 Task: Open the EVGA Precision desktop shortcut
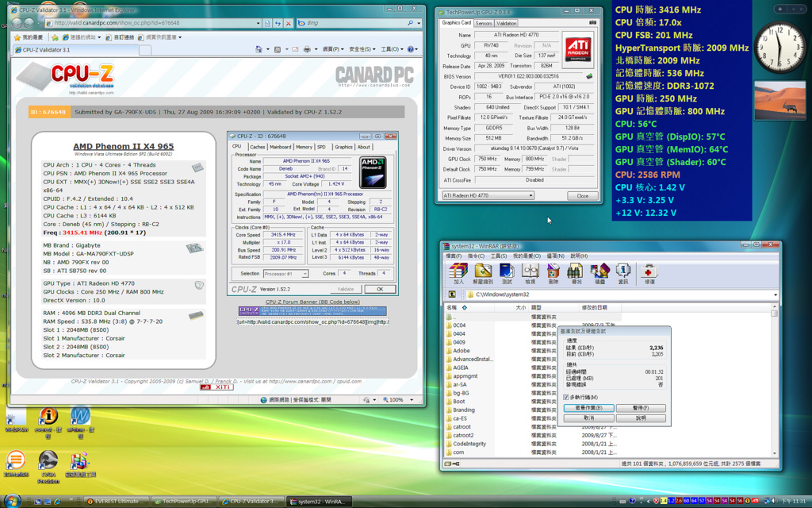pyautogui.click(x=48, y=467)
